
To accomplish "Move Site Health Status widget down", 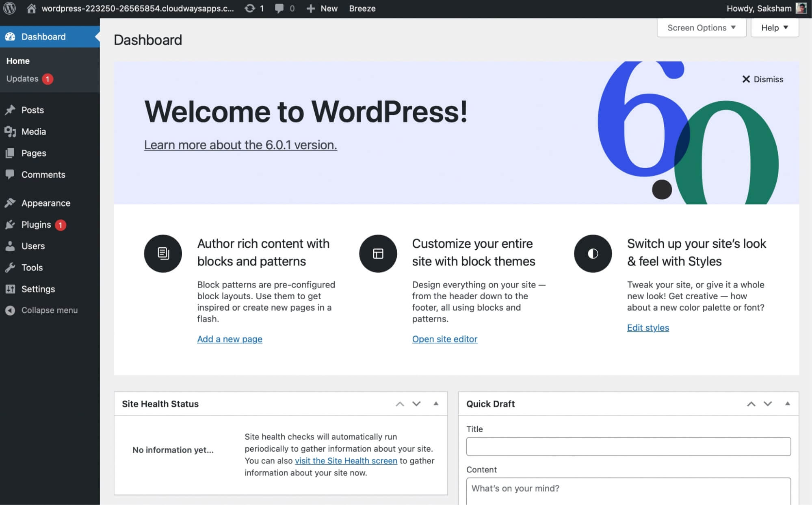I will pyautogui.click(x=416, y=404).
